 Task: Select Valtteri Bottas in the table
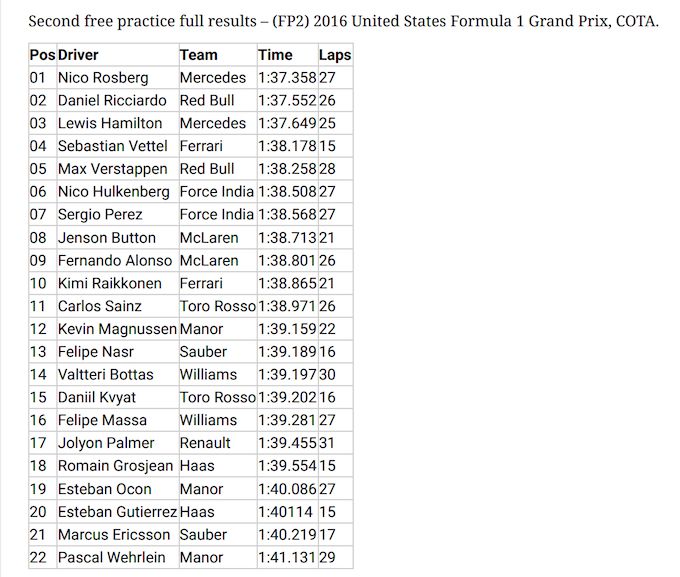[x=106, y=375]
